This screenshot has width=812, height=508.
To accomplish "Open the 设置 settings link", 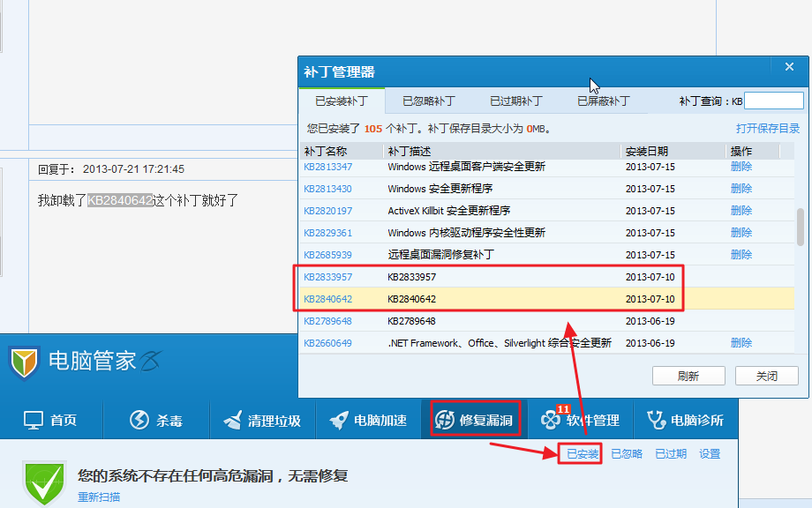I will (x=710, y=453).
